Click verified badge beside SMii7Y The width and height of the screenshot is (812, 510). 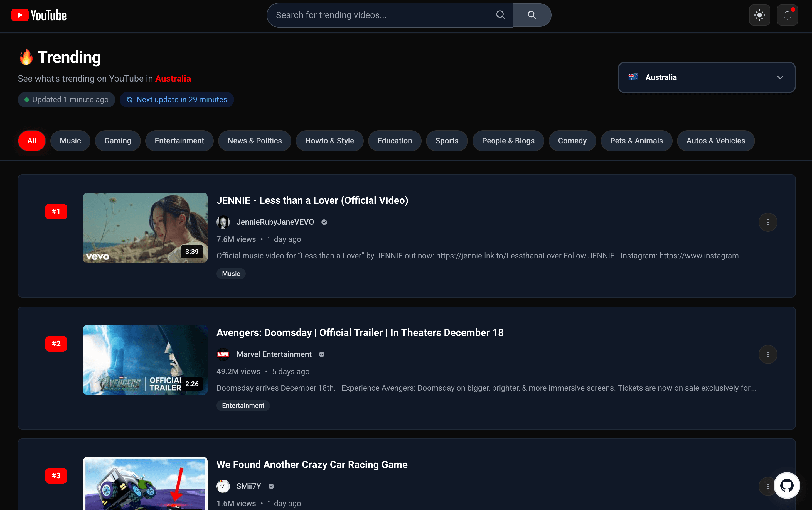[271, 486]
